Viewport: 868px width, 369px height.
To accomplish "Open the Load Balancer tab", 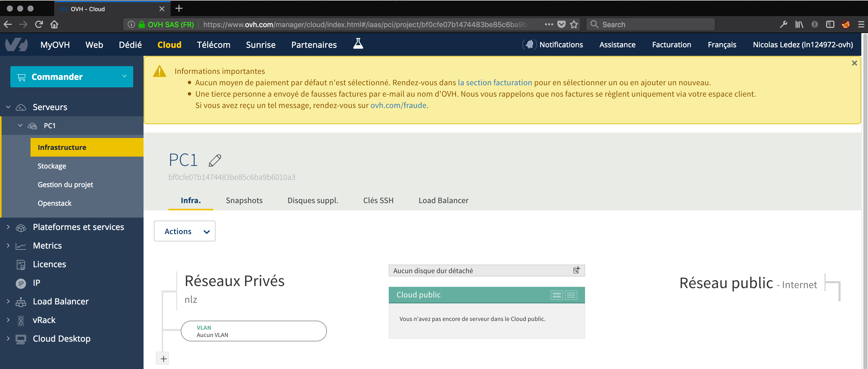I will [443, 200].
